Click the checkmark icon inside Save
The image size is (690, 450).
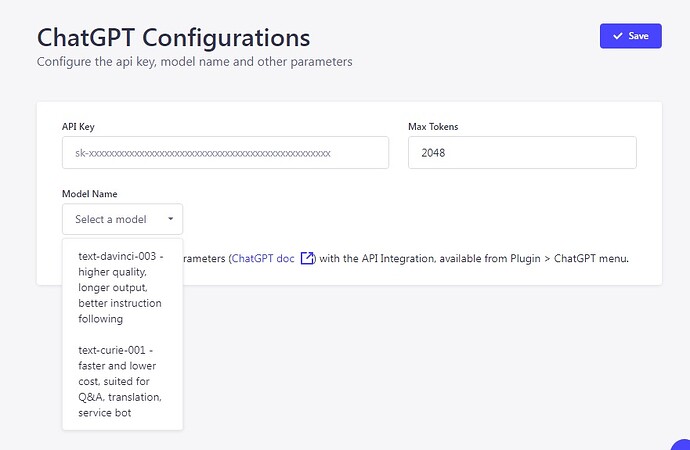(x=618, y=36)
